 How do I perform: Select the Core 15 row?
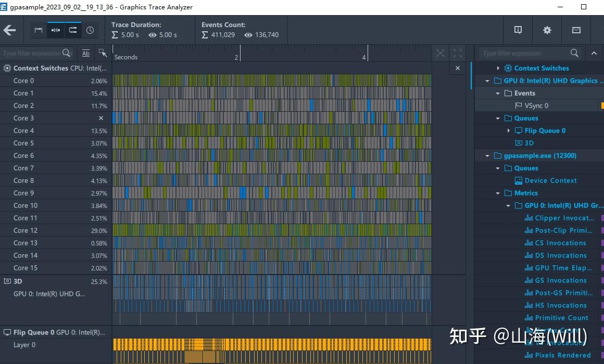56,268
